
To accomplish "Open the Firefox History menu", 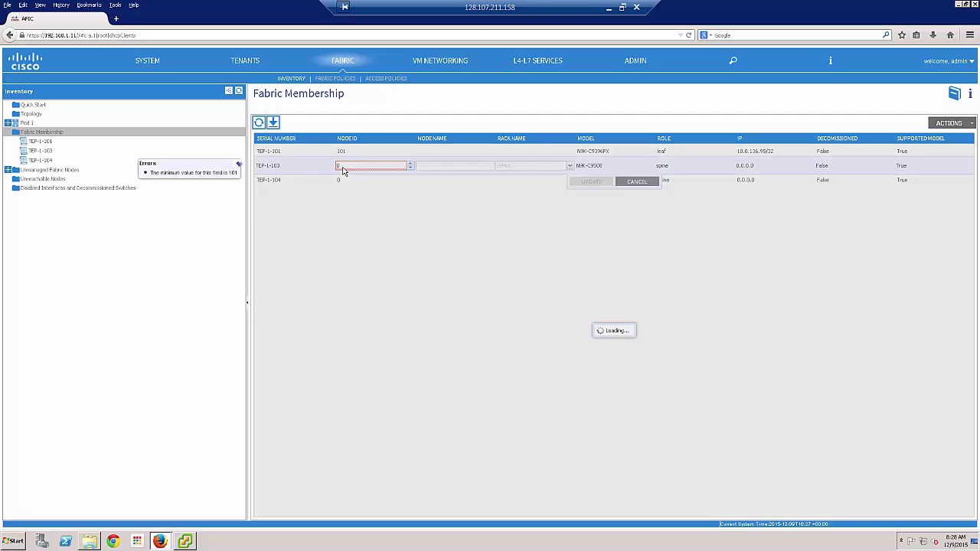I will [x=61, y=5].
